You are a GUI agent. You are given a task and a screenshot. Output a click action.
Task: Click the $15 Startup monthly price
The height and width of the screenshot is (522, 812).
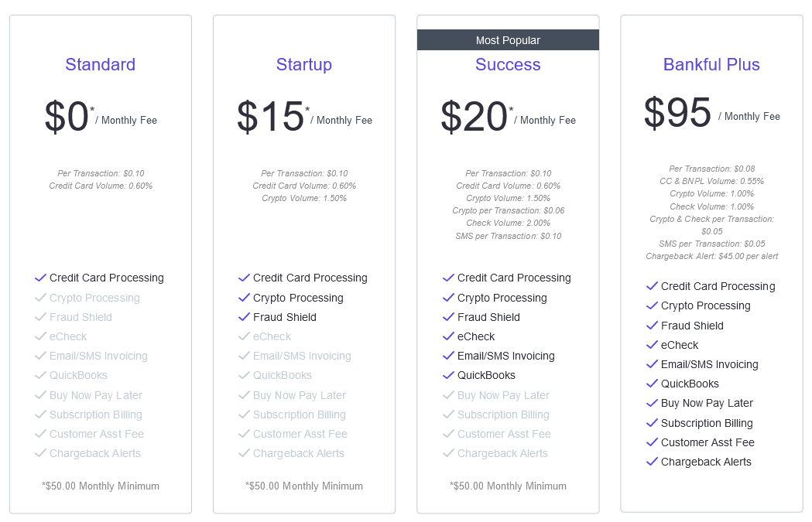pyautogui.click(x=271, y=118)
